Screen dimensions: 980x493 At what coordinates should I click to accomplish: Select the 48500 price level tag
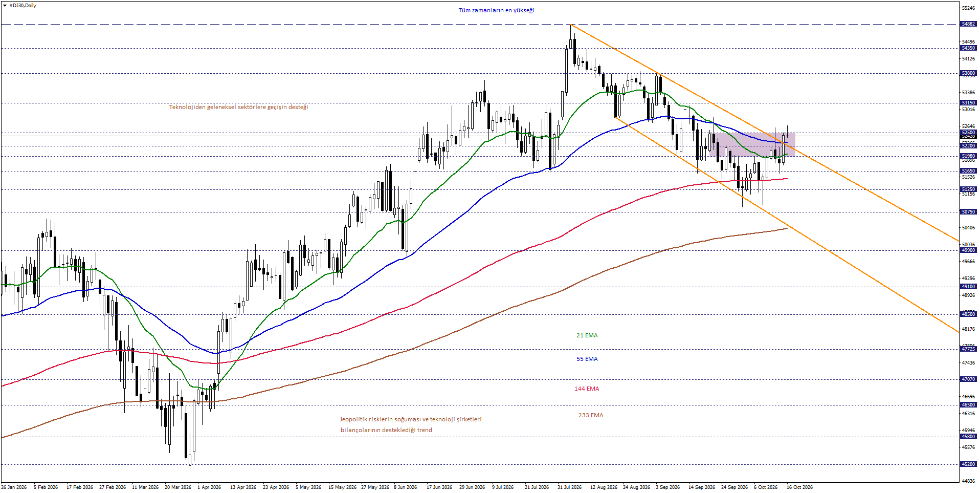[x=969, y=314]
